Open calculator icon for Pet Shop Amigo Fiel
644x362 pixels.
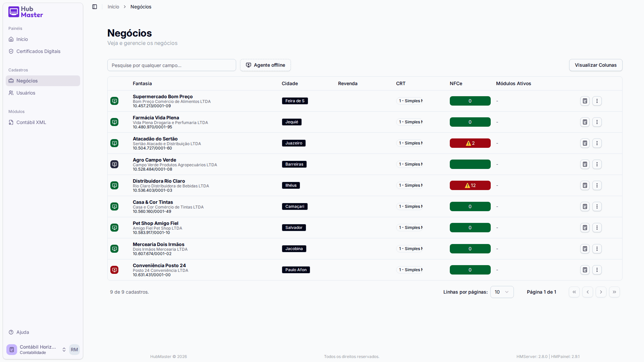click(x=585, y=228)
